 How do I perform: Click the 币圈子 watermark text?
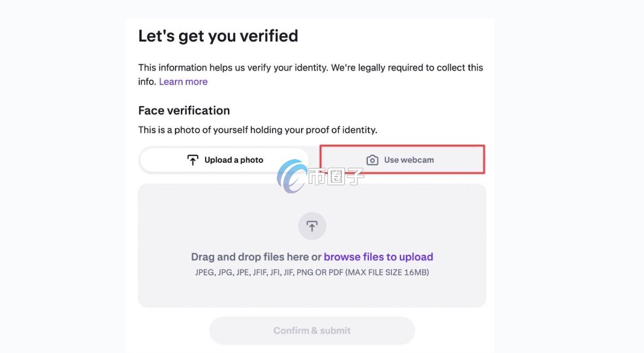tap(336, 176)
